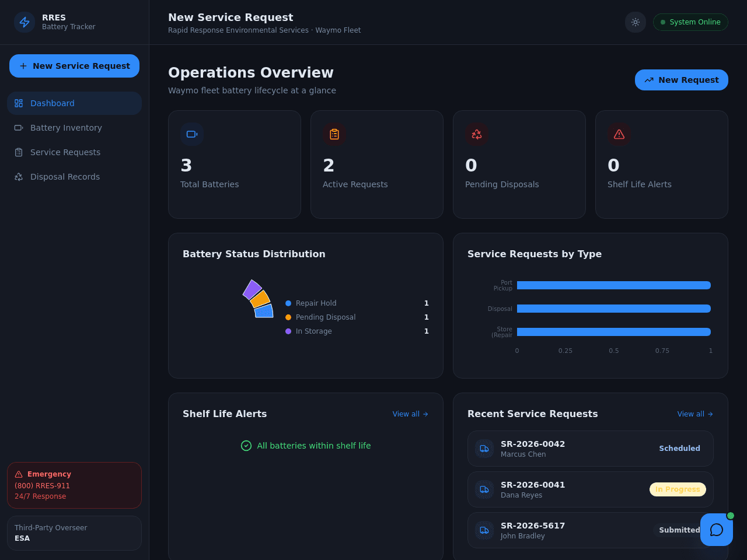Open request SR-2026-0042

coord(591,449)
